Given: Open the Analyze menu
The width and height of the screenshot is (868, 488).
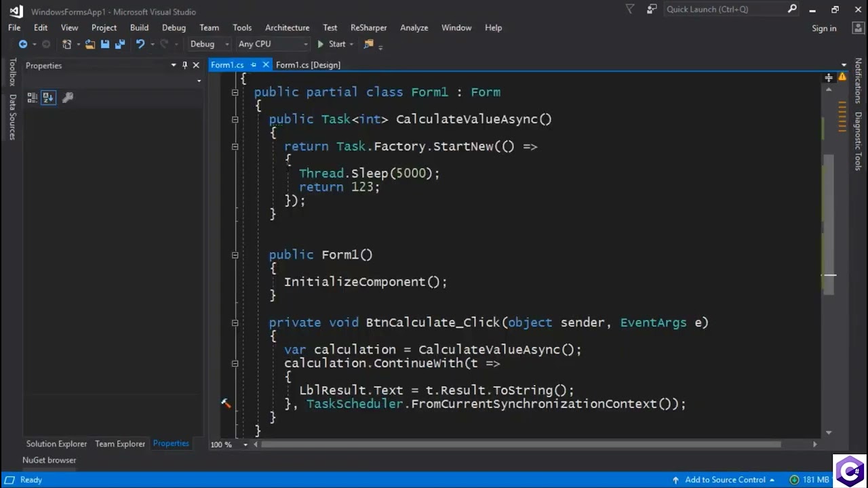Looking at the screenshot, I should [414, 28].
